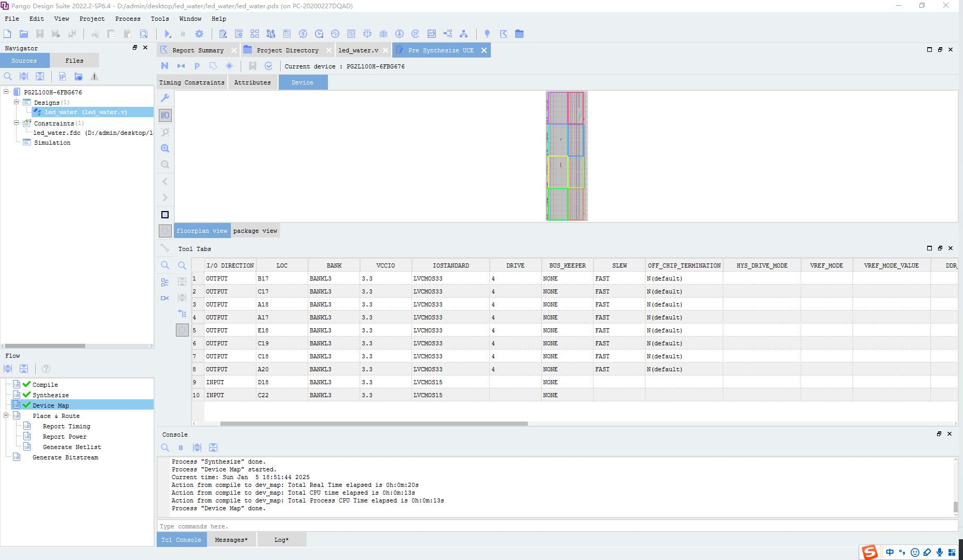Click the Navigator horizontal scrollbar
Viewport: 963px width, 560px height.
click(45, 346)
